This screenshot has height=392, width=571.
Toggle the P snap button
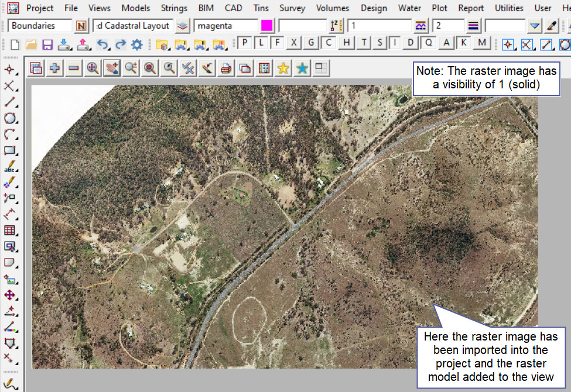point(244,43)
